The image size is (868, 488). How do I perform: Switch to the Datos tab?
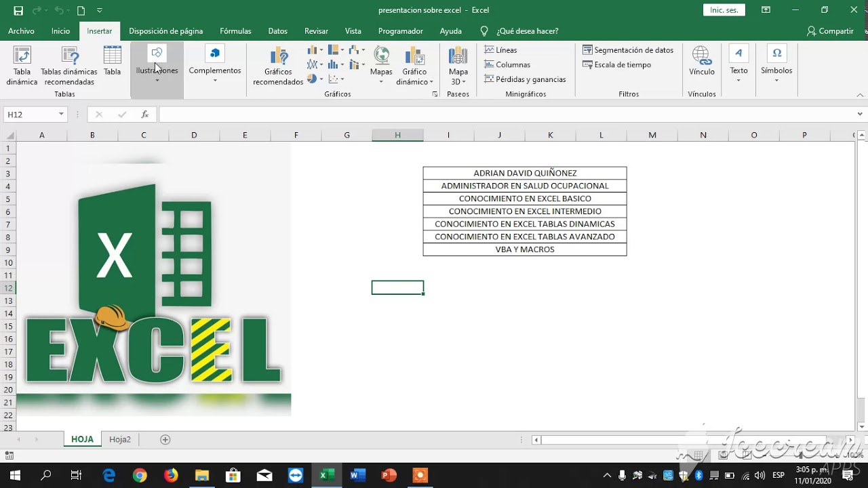277,31
